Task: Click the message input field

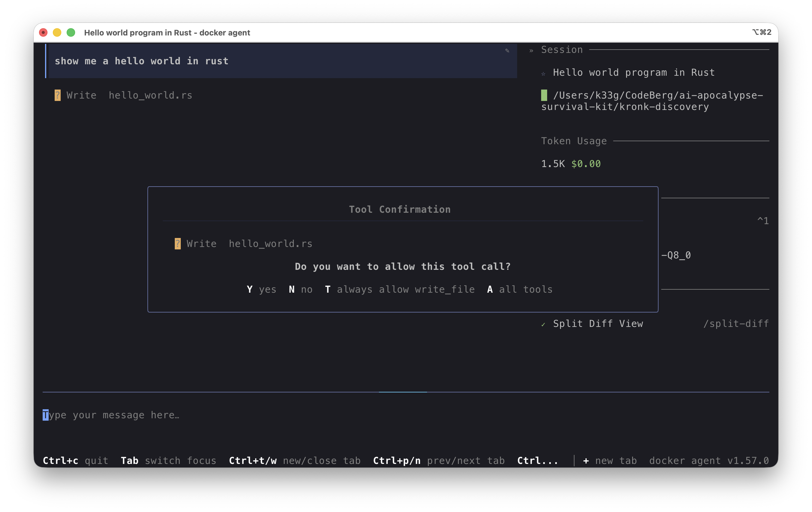Action: coord(406,415)
